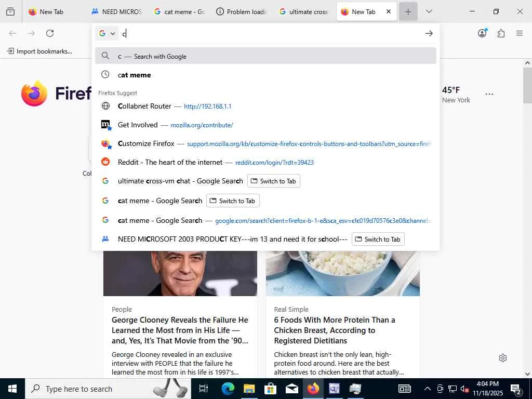532x399 pixels.
Task: Open new tab with plus button
Action: click(408, 12)
